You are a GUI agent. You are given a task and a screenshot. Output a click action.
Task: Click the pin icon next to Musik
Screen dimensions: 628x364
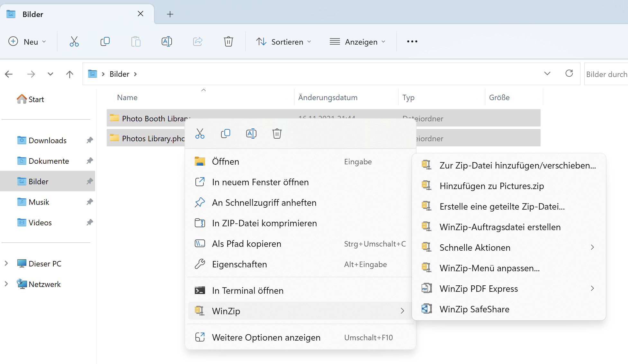point(90,202)
